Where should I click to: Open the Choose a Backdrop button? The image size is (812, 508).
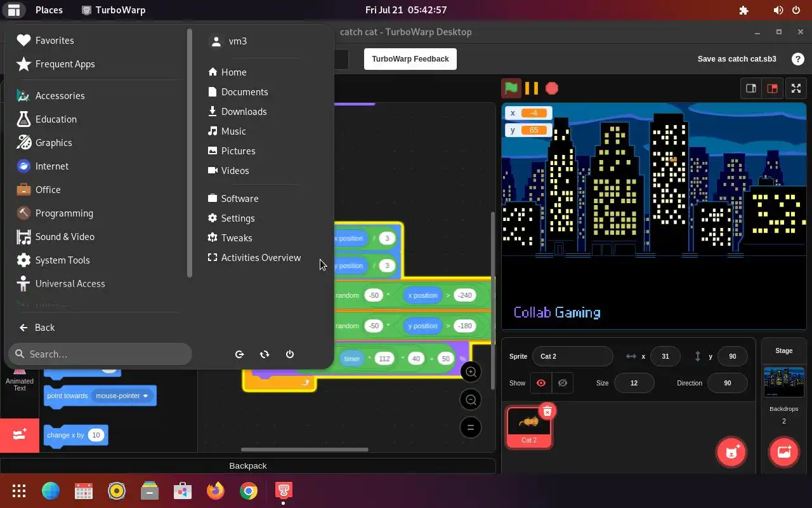point(784,452)
